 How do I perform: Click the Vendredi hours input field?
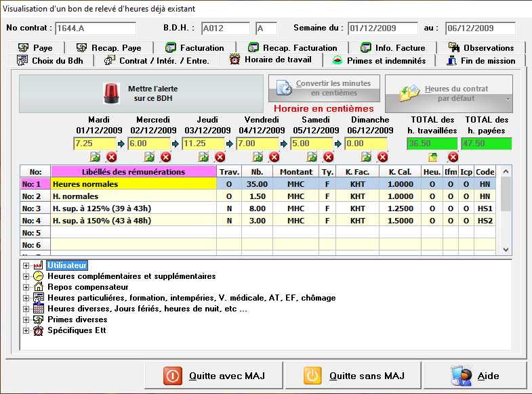257,144
